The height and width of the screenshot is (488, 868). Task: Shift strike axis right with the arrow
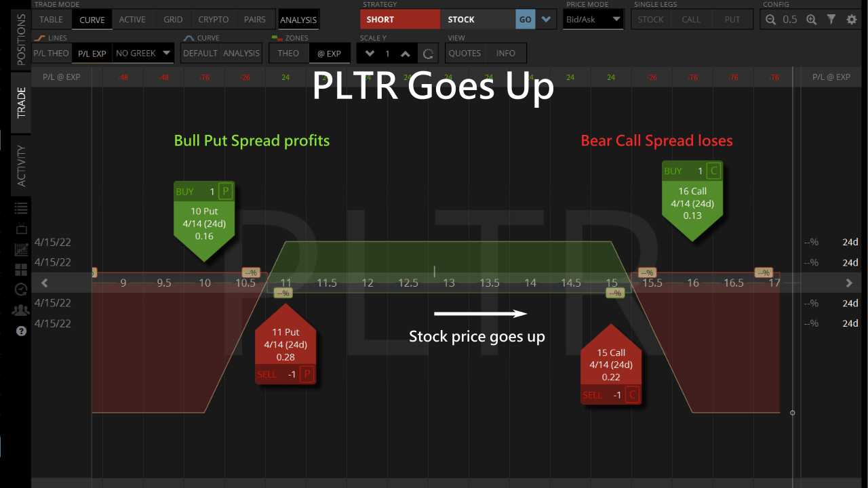tap(849, 283)
